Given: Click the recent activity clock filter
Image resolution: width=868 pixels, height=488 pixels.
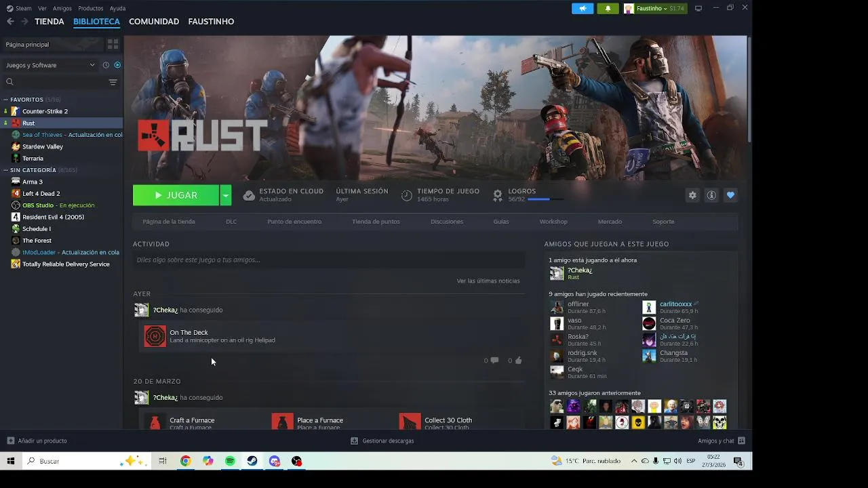Looking at the screenshot, I should click(106, 65).
